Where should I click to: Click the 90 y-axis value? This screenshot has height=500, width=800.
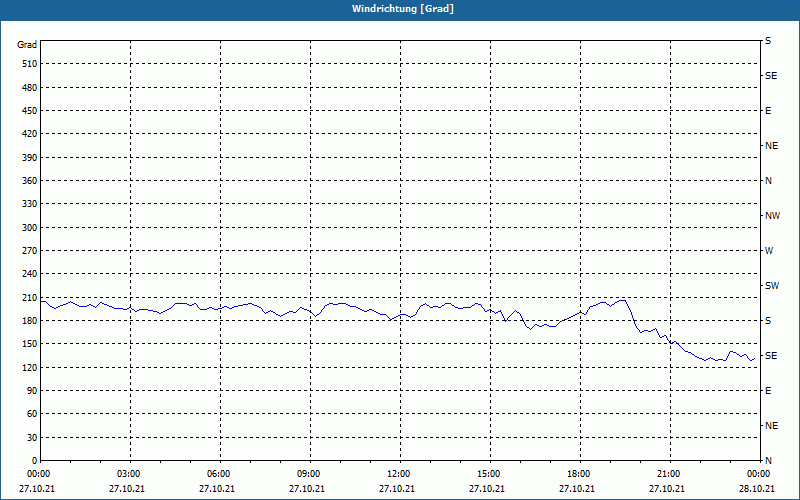[x=32, y=390]
